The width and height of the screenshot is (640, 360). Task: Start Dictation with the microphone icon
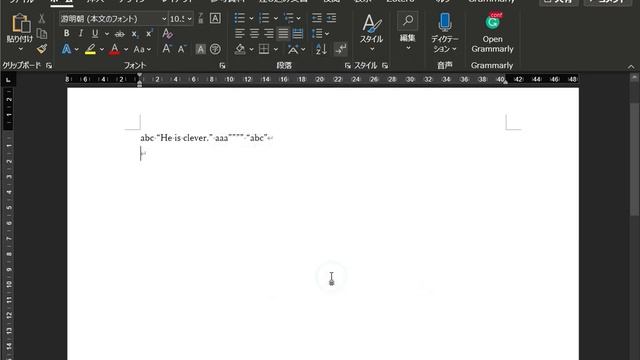[445, 22]
